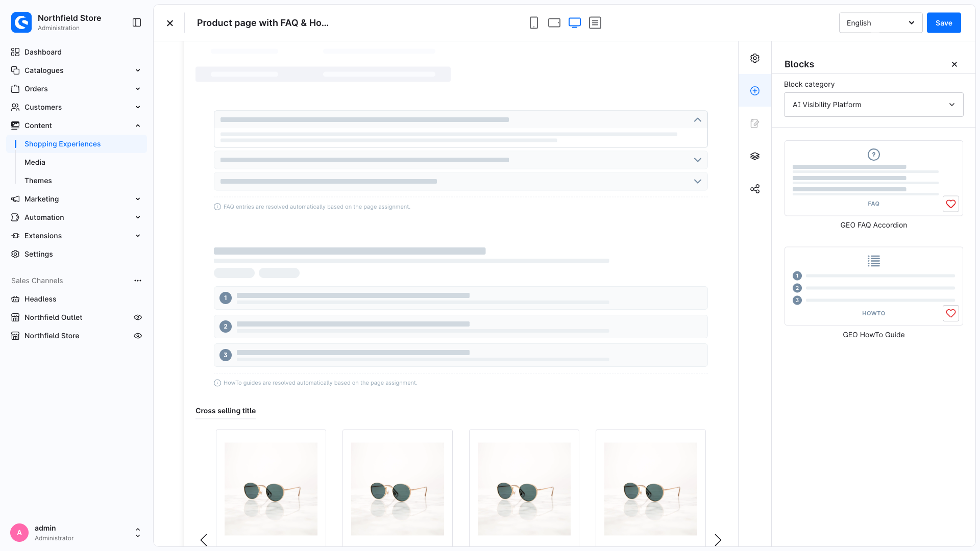This screenshot has height=551, width=980.
Task: Expand the Catalogues menu
Action: 77,70
